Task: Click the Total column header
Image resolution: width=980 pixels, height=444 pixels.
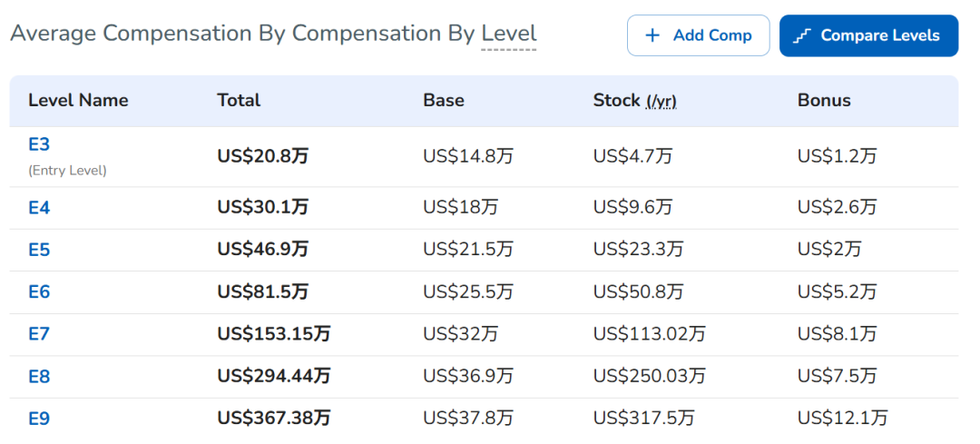Action: coord(239,101)
